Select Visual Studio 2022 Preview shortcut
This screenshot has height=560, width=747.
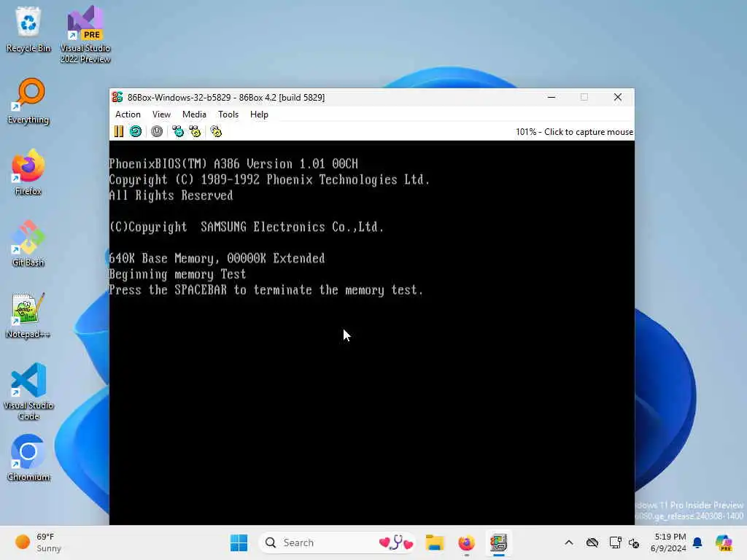(x=85, y=34)
